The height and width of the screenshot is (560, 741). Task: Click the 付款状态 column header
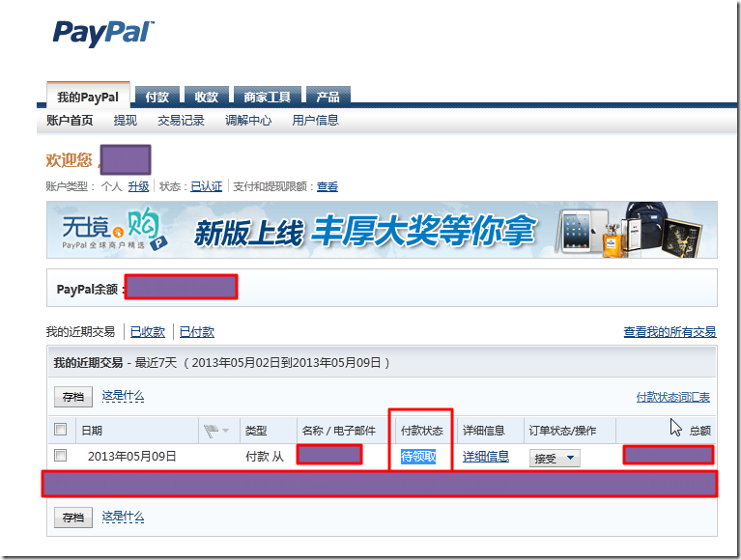(422, 431)
